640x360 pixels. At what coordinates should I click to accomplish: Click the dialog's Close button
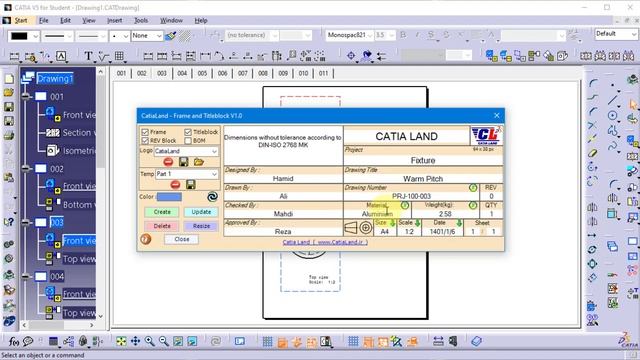point(182,239)
